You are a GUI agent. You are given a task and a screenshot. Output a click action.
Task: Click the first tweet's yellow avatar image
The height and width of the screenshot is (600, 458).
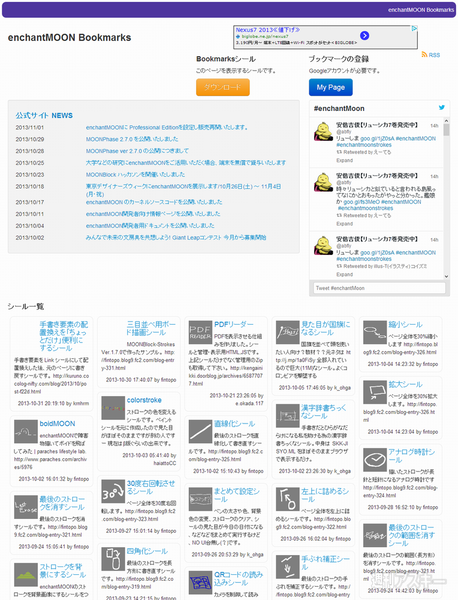coord(323,131)
